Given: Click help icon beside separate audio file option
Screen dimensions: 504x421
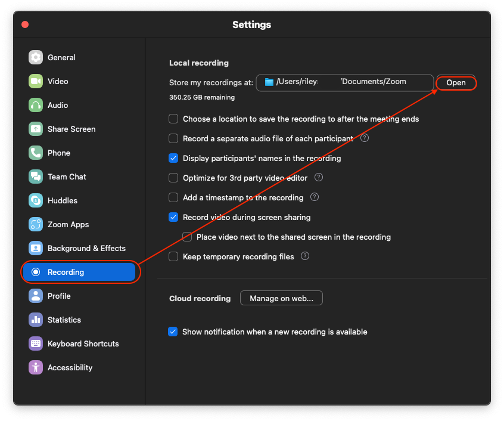Looking at the screenshot, I should click(x=365, y=138).
